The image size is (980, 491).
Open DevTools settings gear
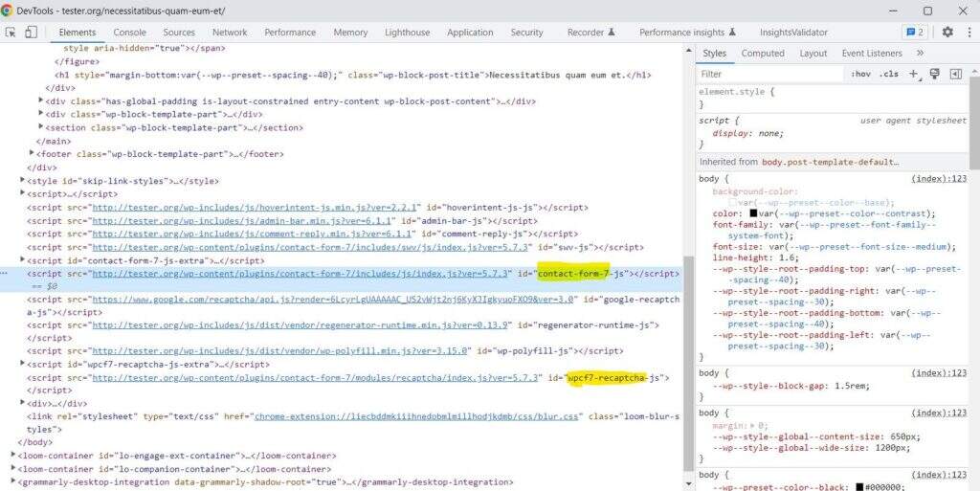(947, 32)
